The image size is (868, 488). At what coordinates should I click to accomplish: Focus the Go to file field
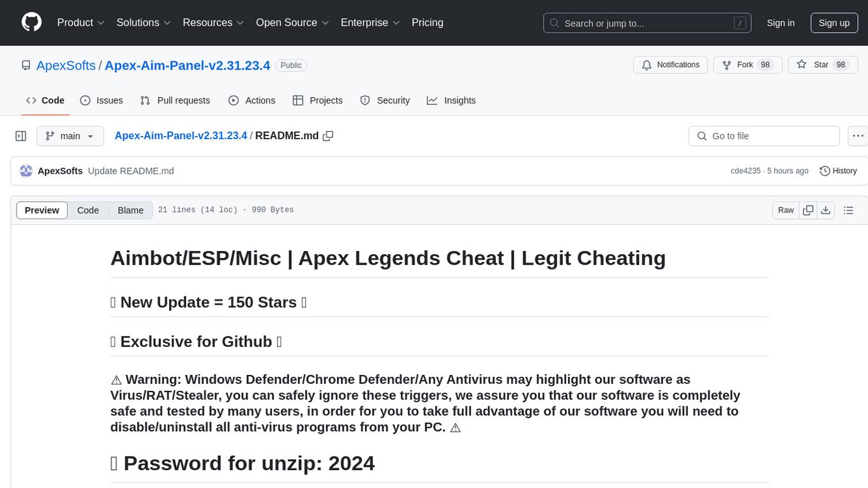(764, 136)
